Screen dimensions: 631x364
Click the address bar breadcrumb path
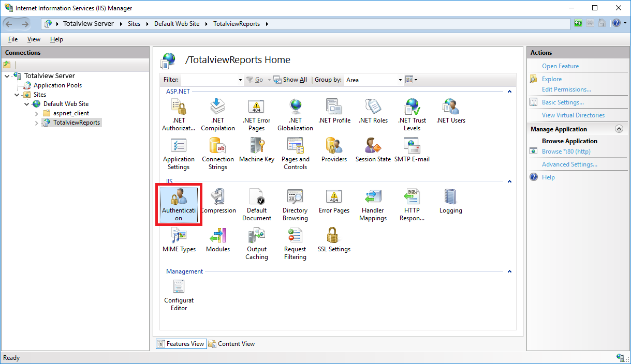(306, 24)
